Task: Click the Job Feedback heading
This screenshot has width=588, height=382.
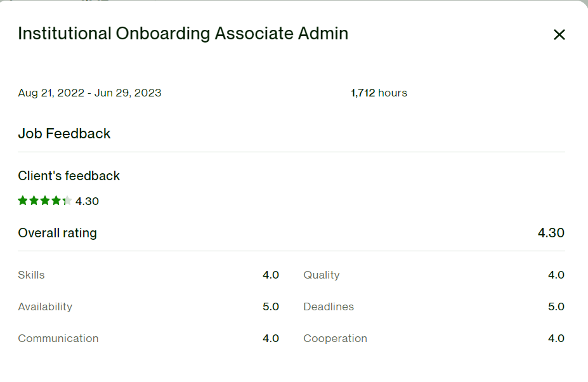Action: coord(64,134)
